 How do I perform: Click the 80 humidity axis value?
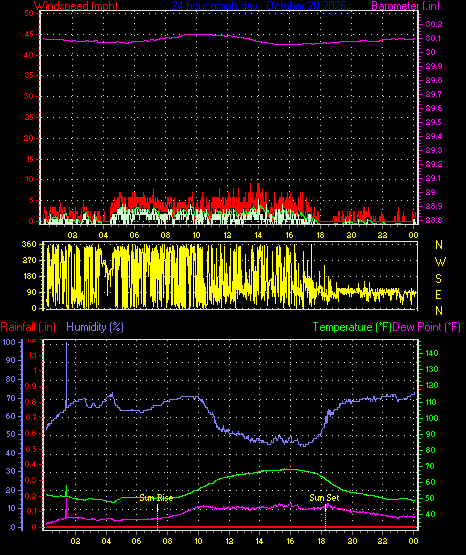(x=11, y=379)
